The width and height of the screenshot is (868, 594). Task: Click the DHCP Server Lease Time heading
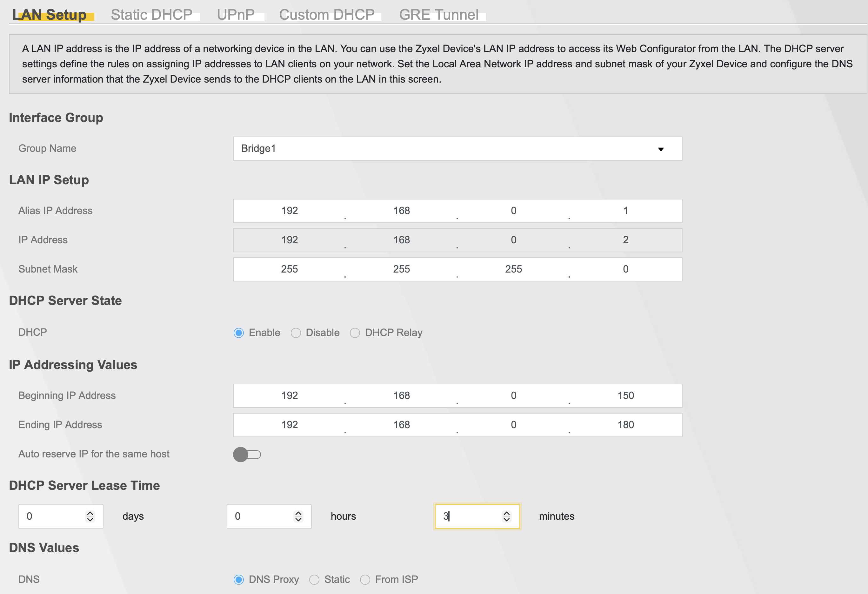coord(84,485)
